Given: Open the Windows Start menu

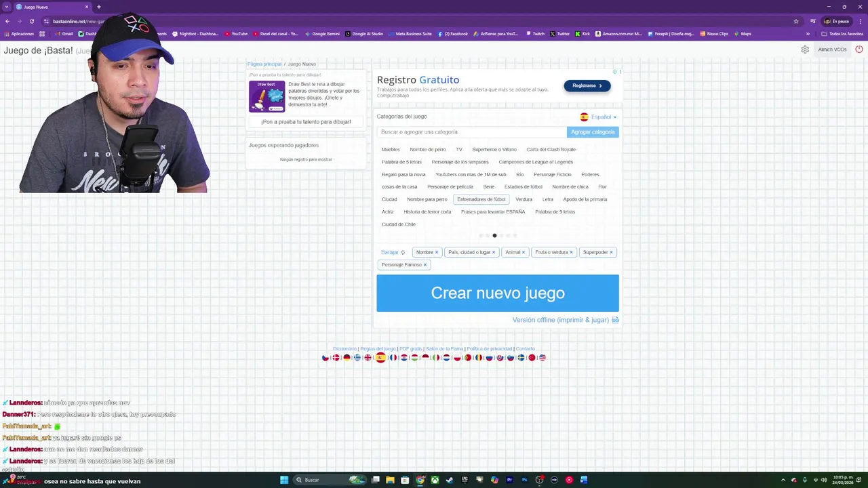Looking at the screenshot, I should (284, 480).
